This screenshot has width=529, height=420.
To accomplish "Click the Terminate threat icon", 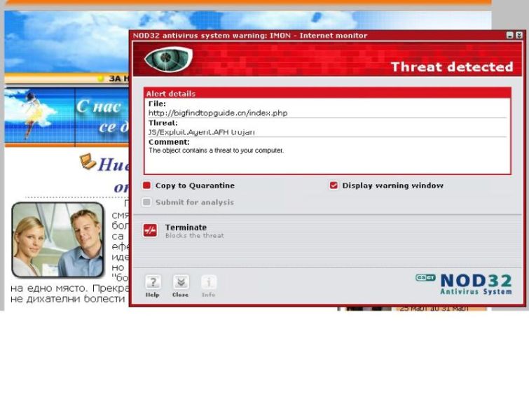I will [150, 230].
